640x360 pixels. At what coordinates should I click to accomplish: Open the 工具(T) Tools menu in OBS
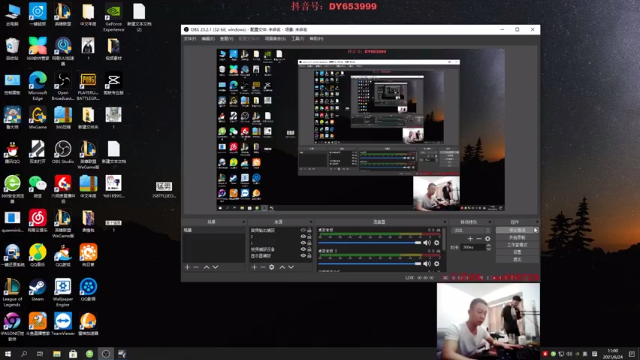pyautogui.click(x=298, y=39)
